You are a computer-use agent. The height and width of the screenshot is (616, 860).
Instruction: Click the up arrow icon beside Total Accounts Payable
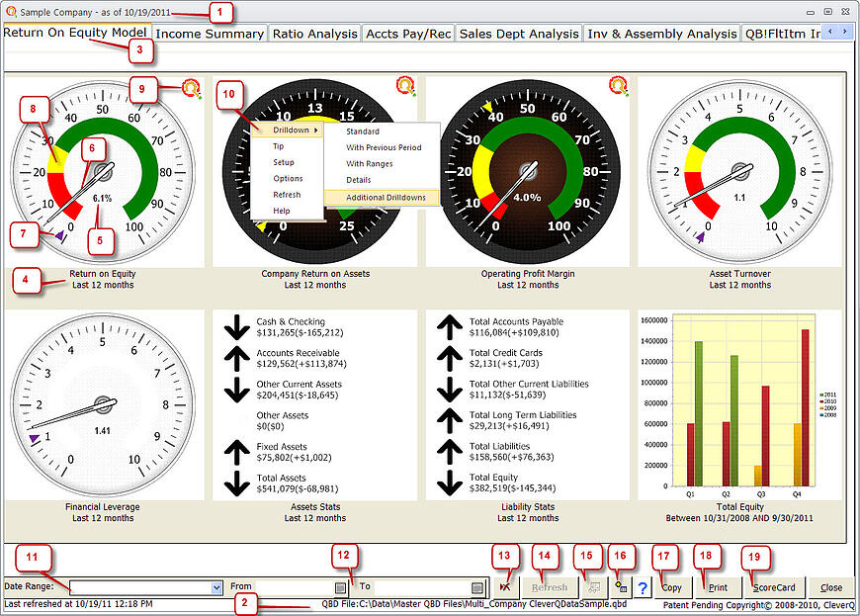pos(450,328)
